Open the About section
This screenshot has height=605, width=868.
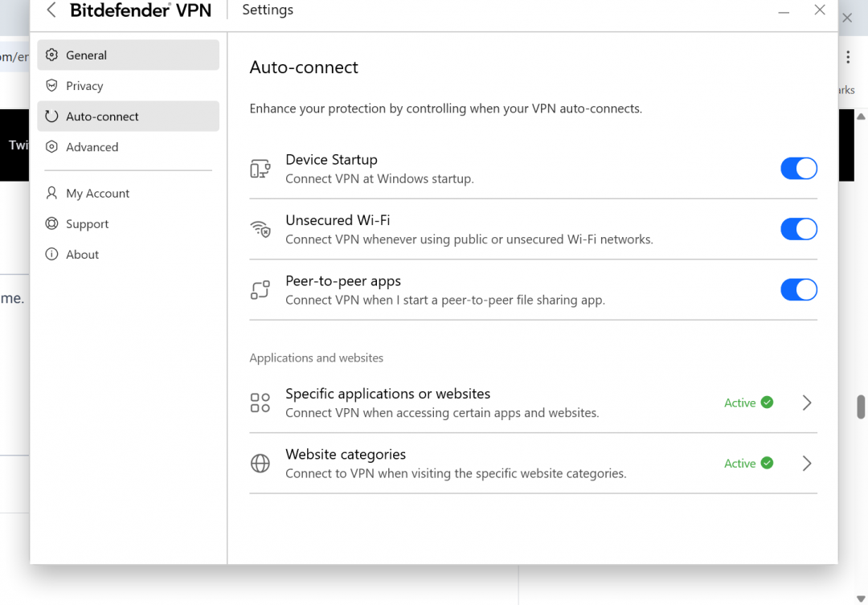point(129,254)
